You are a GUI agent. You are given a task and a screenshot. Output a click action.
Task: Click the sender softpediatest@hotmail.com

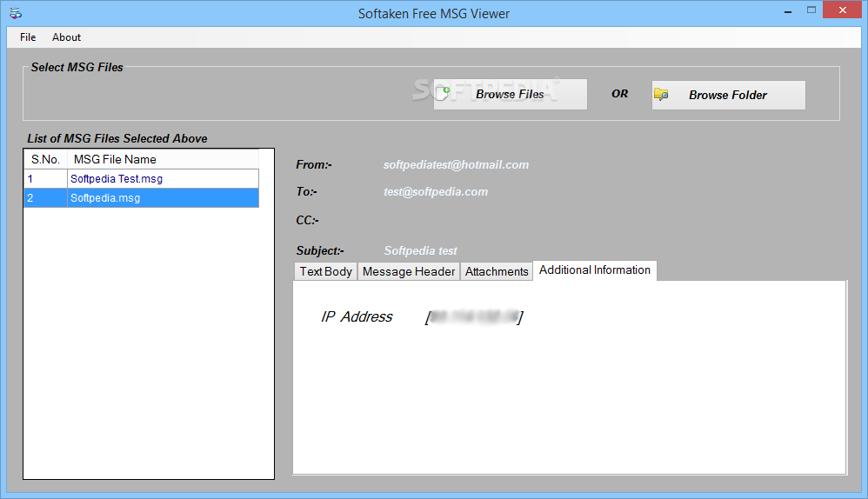[456, 165]
